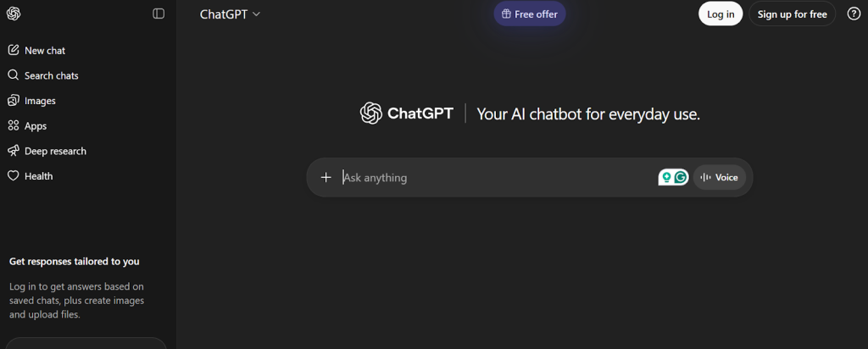Focus the Ask anything input field
The image size is (868, 349).
(x=492, y=178)
